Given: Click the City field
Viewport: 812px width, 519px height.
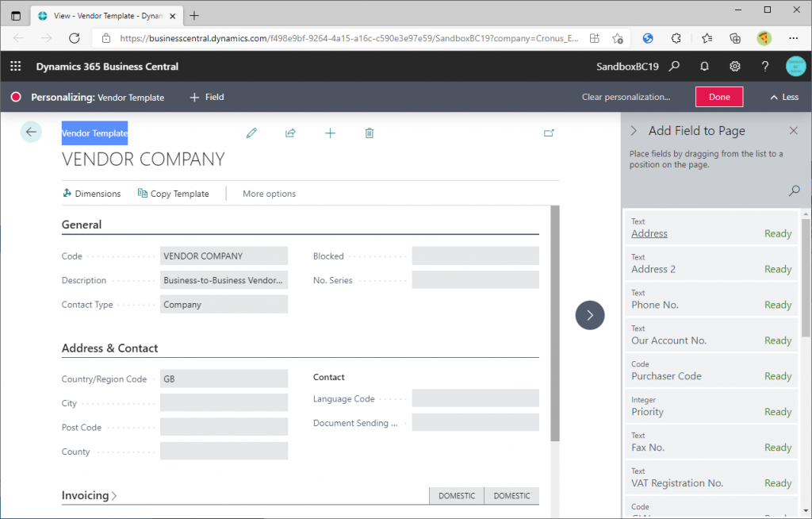Looking at the screenshot, I should [x=224, y=403].
